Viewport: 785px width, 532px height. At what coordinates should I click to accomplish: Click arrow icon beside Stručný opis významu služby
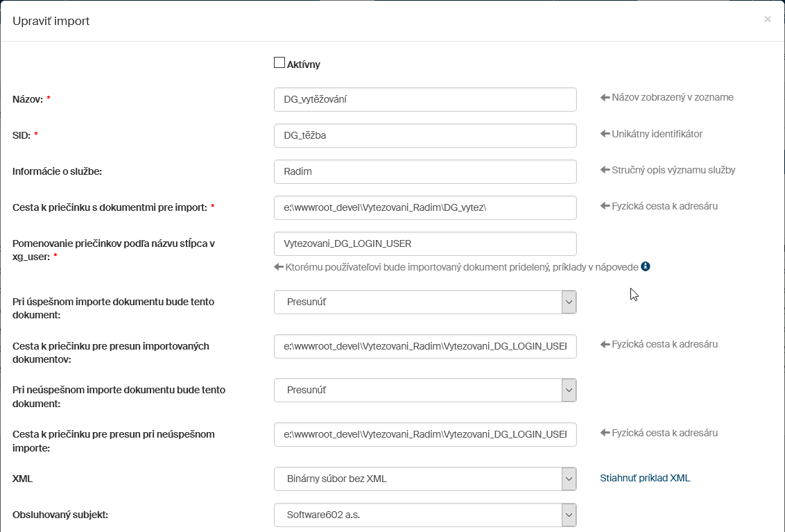click(x=604, y=170)
